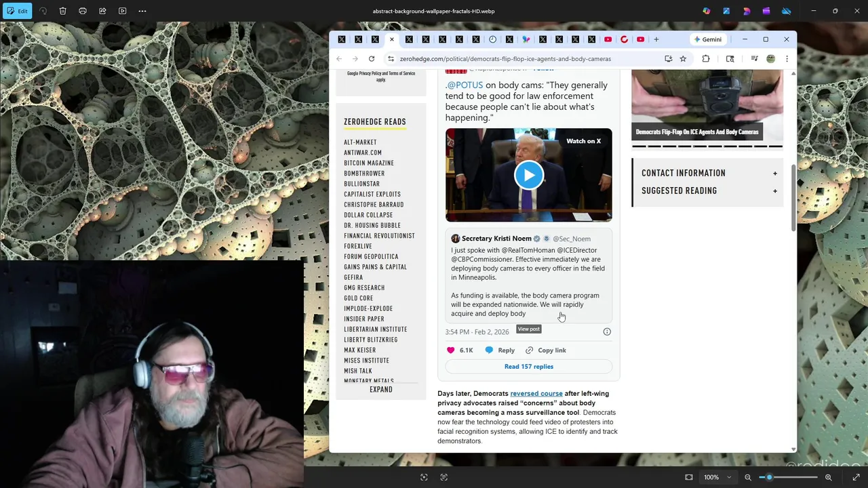The height and width of the screenshot is (488, 868).
Task: Enter full screen with the Photos expand-arrows icon
Action: pos(856,477)
